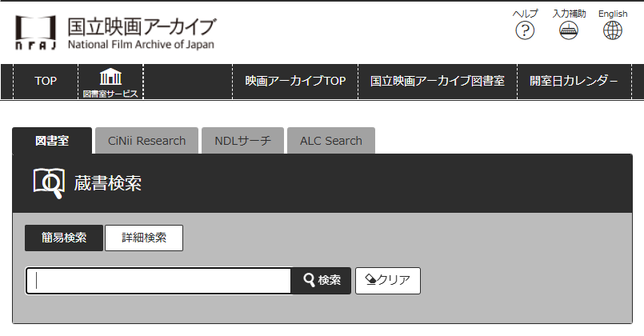644x336 pixels.
Task: Switch to the ALC Search tab
Action: [x=330, y=141]
